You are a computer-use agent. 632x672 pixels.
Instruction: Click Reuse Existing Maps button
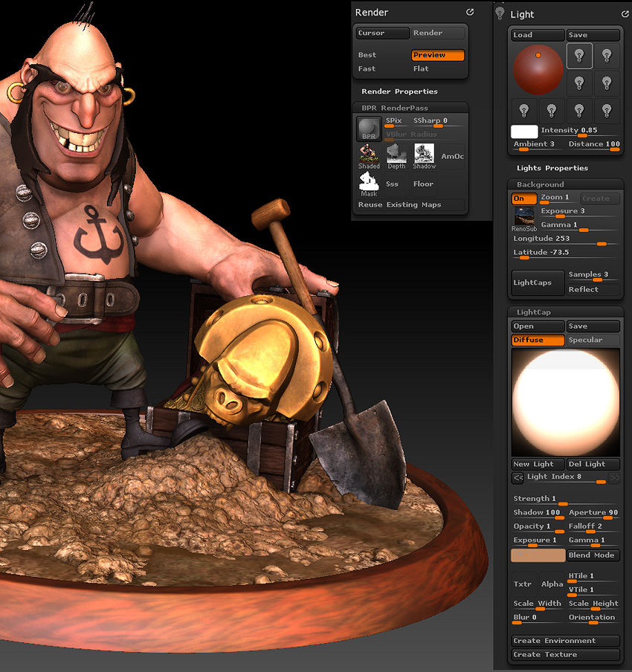[410, 205]
